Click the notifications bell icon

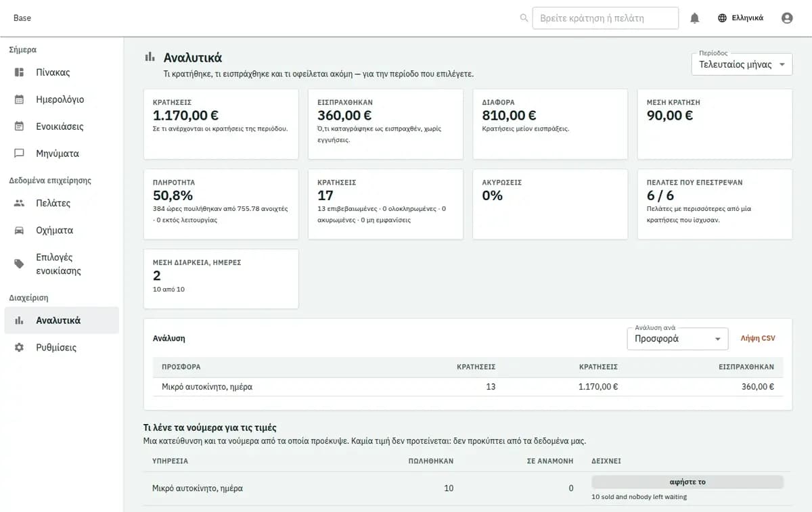pos(694,18)
